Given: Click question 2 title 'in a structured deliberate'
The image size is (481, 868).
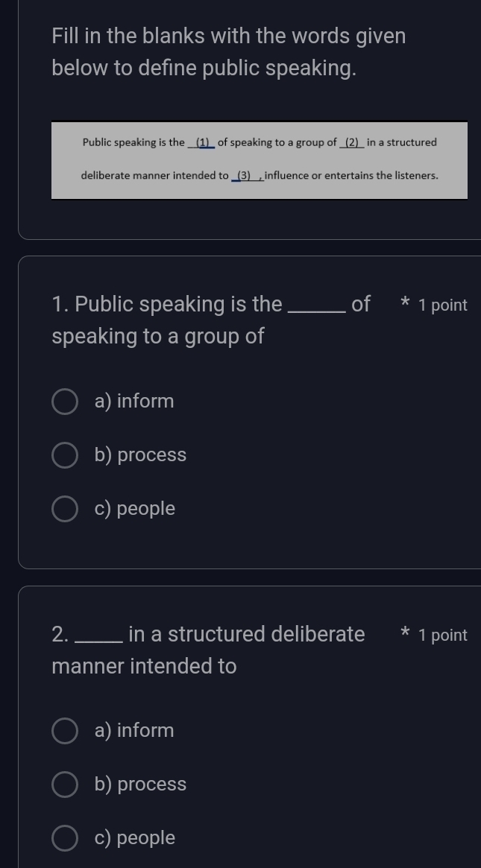Looking at the screenshot, I should click(246, 635).
